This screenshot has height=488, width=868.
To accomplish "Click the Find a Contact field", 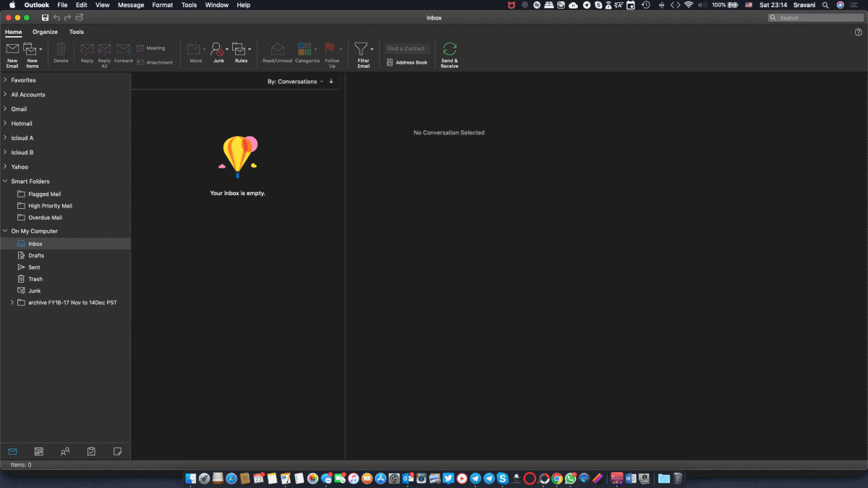I will 407,48.
